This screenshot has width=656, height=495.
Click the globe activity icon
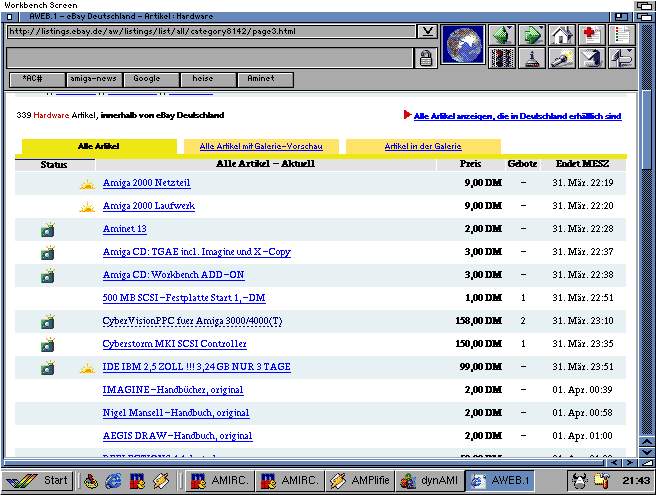point(463,45)
